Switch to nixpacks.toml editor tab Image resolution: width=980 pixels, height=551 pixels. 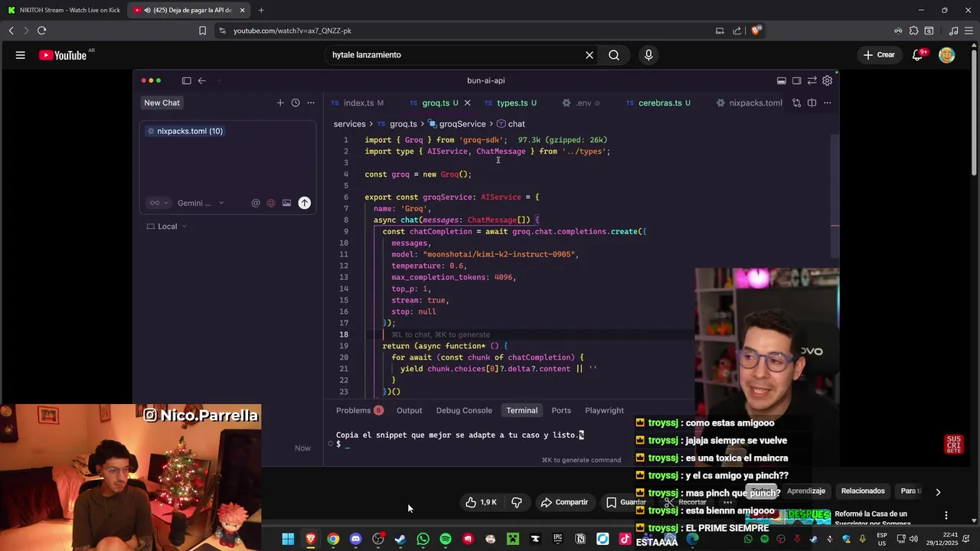tap(749, 103)
